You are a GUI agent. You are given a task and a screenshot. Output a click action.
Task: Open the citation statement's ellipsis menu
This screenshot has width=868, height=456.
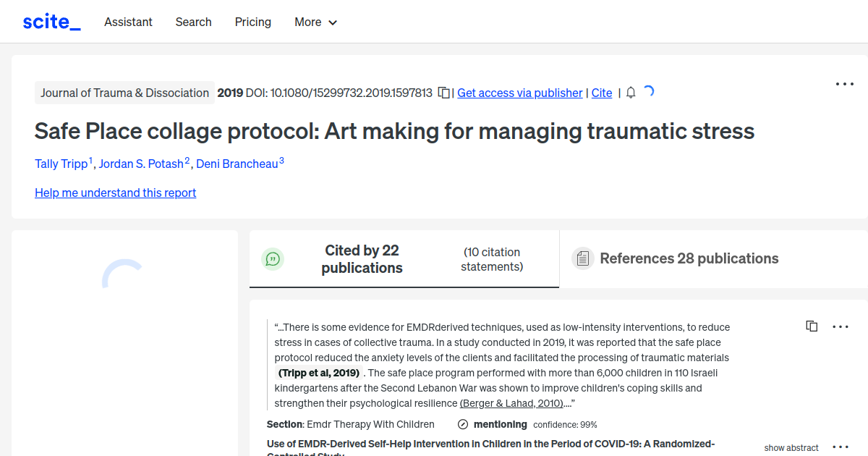(x=841, y=326)
